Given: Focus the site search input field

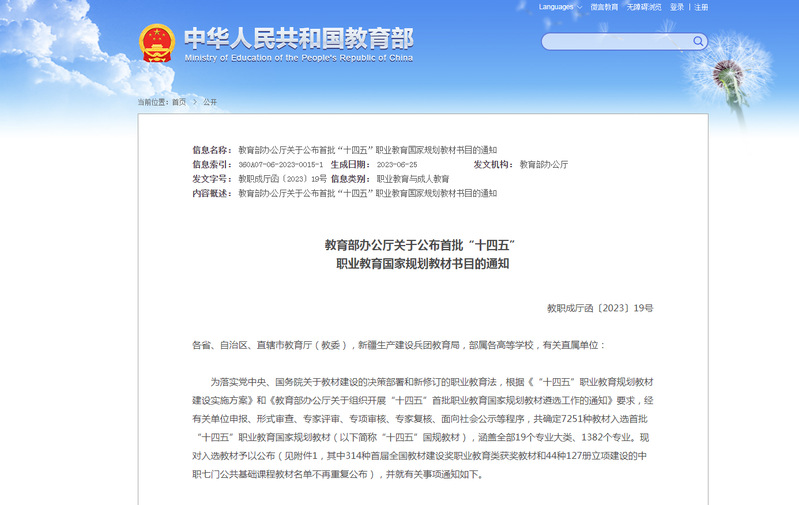Looking at the screenshot, I should [x=615, y=42].
